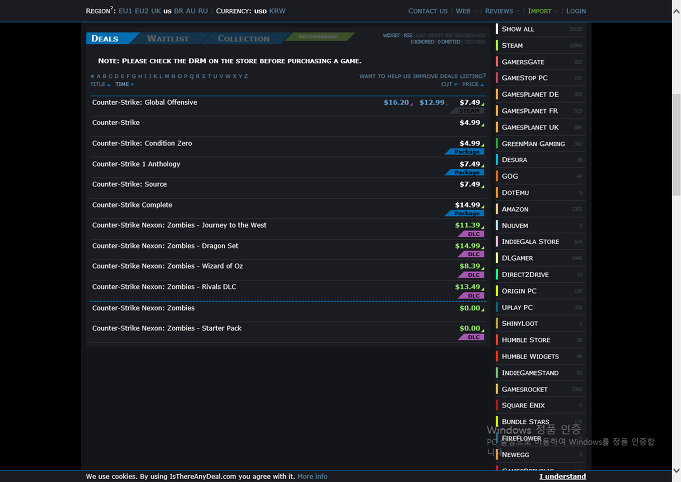Filter deals by Amazon store
Viewport: 681px width, 482px height.
(541, 209)
